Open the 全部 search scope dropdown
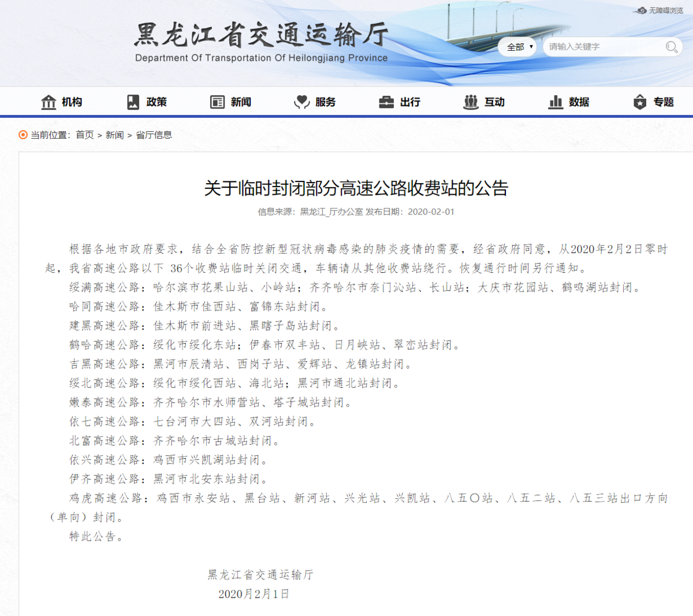The height and width of the screenshot is (616, 693). (519, 47)
